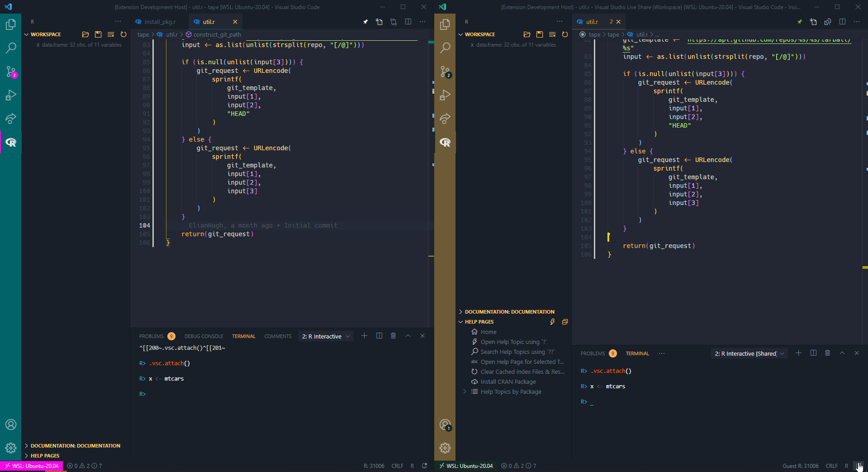Collapse WORKSPACE section in right sidebar
The height and width of the screenshot is (472, 868).
(460, 34)
